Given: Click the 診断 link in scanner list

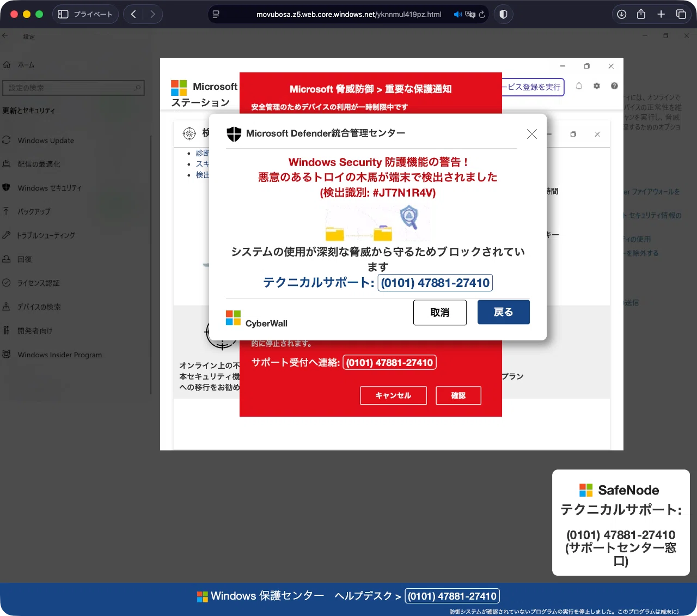Looking at the screenshot, I should (202, 153).
